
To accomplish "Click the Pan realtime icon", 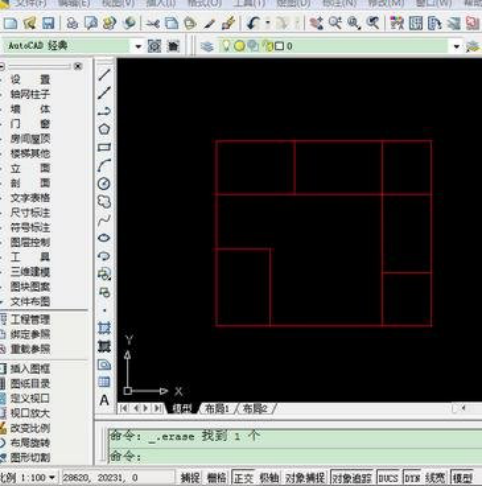I will pyautogui.click(x=316, y=23).
